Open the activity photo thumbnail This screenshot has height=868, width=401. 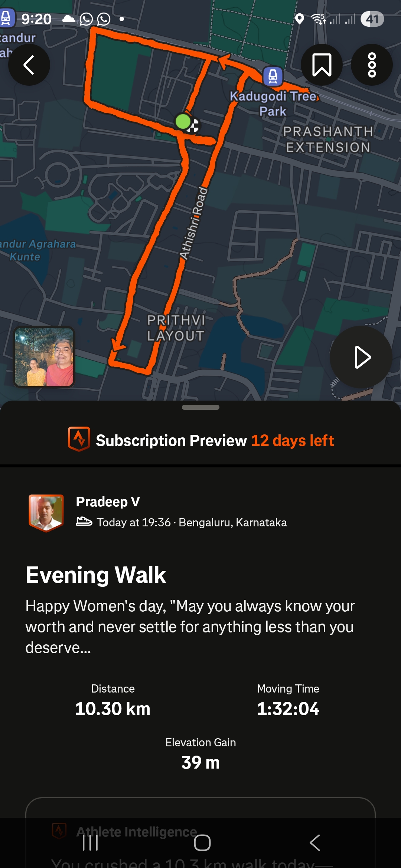coord(44,357)
